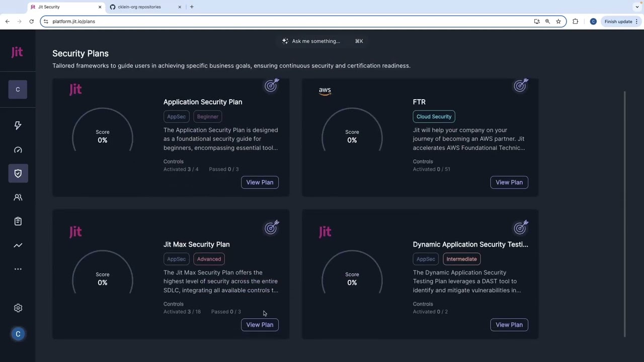Viewport: 644px width, 362px height.
Task: Open the three-dots more sidebar menu
Action: (18, 269)
